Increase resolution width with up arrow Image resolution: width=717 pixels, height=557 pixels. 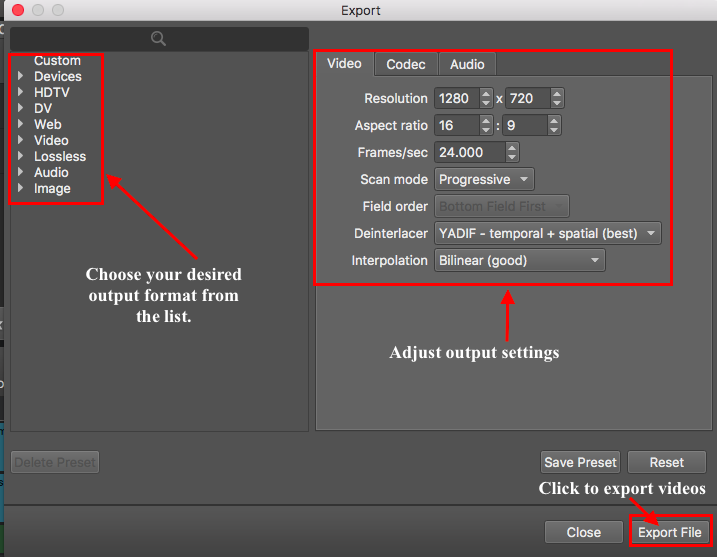pyautogui.click(x=486, y=93)
